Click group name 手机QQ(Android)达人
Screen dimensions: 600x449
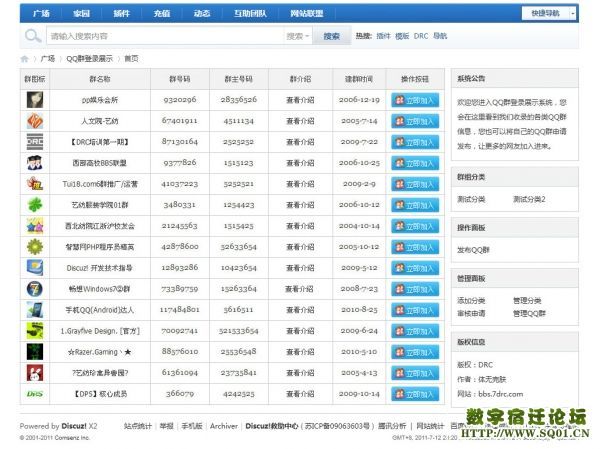point(99,310)
